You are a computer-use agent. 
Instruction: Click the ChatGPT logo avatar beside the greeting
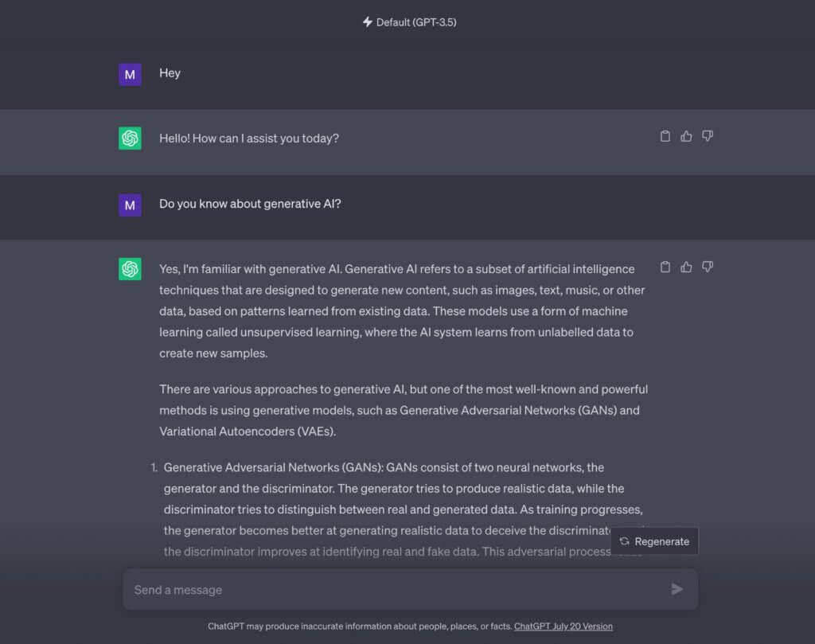130,139
